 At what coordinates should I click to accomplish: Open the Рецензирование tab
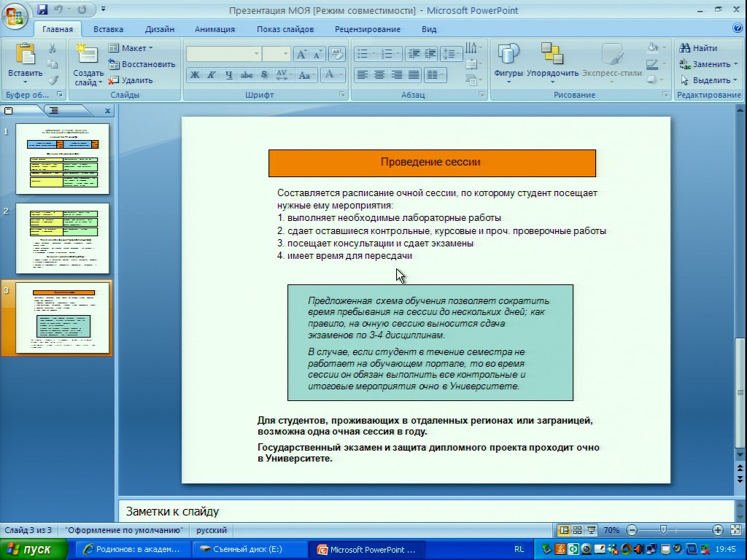pos(368,29)
